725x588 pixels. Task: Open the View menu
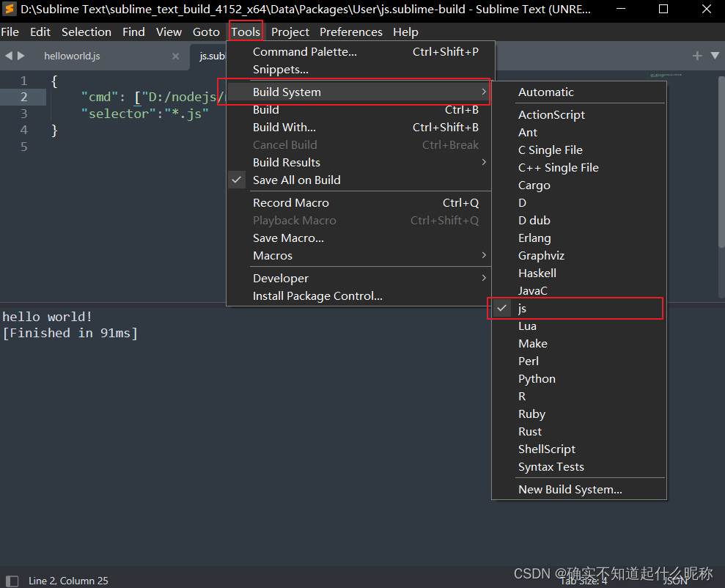coord(169,32)
